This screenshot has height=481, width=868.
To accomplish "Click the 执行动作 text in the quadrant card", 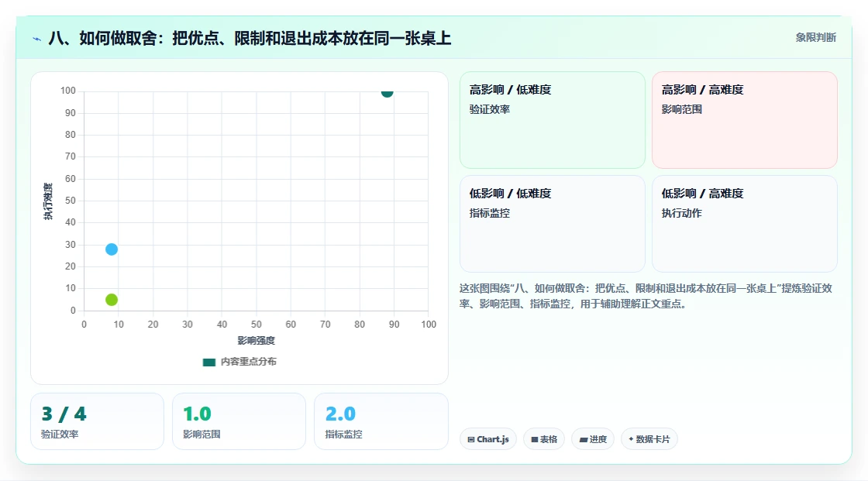I will 682,213.
